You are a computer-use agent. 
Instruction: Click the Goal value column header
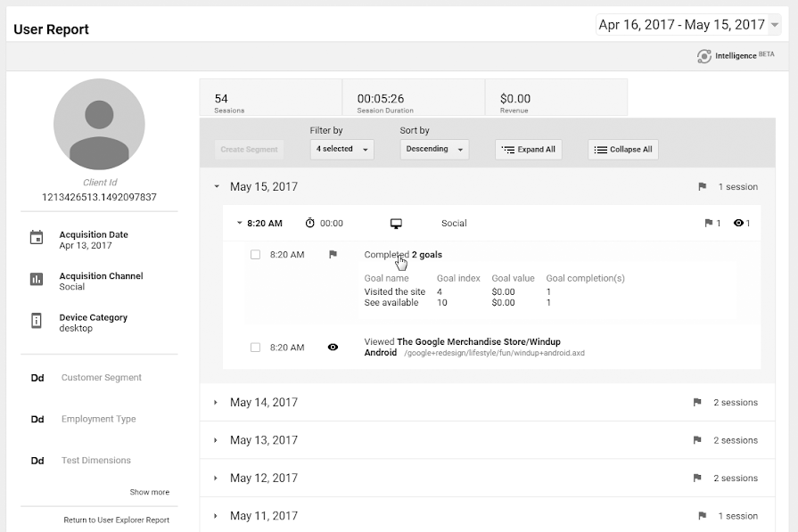pos(513,278)
